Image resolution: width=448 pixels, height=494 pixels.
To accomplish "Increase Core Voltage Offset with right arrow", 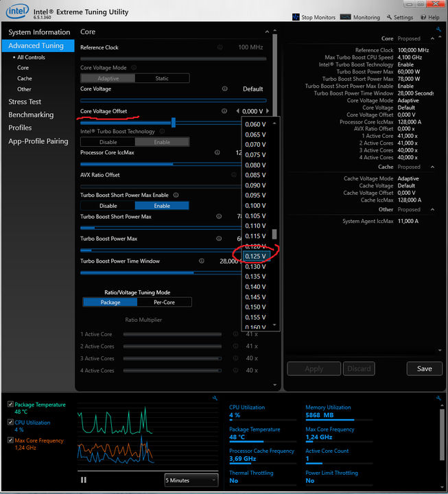I will (268, 111).
